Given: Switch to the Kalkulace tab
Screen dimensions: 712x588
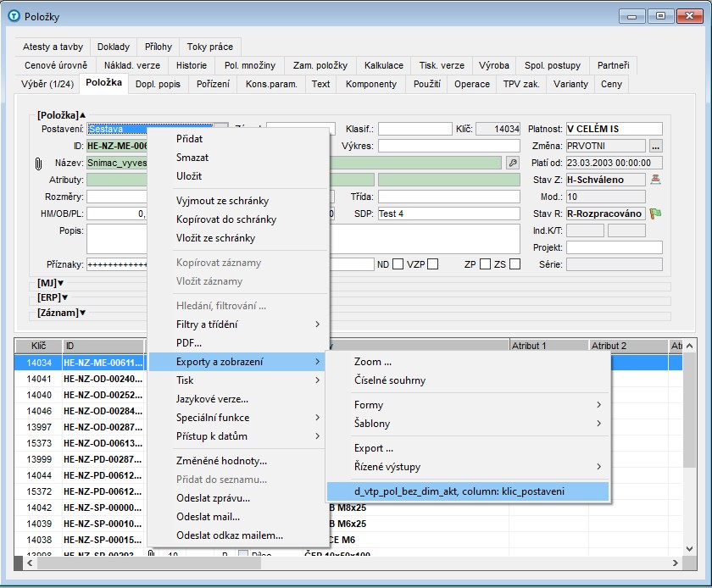Looking at the screenshot, I should point(384,65).
